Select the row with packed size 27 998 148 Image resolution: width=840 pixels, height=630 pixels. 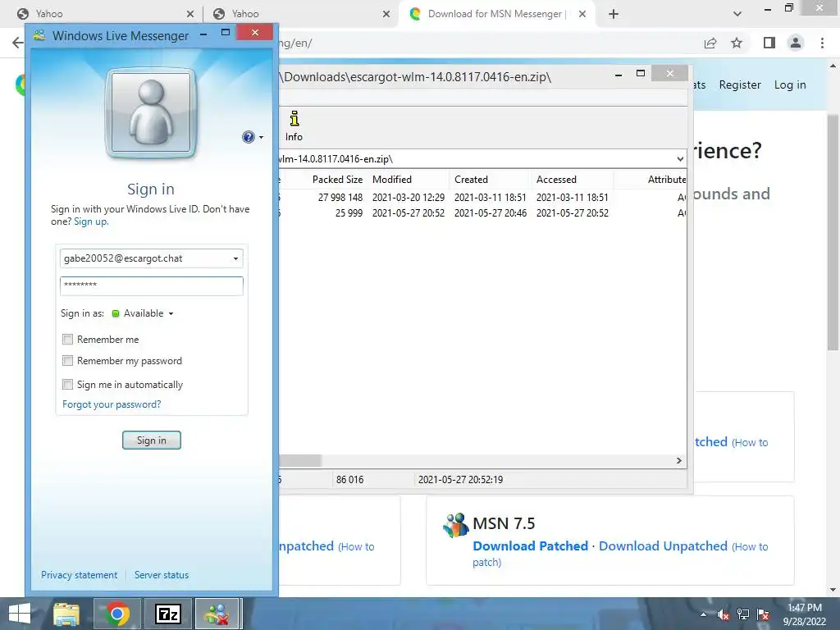(482, 198)
